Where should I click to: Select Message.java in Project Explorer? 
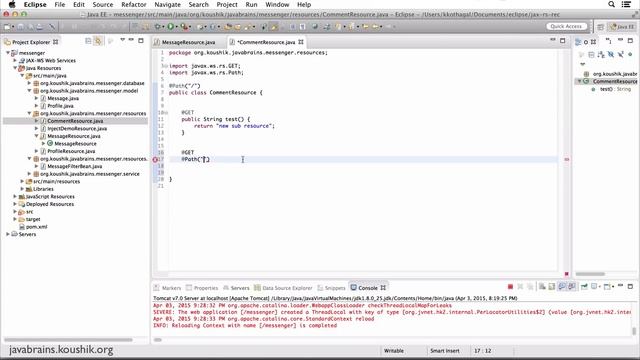tap(63, 98)
